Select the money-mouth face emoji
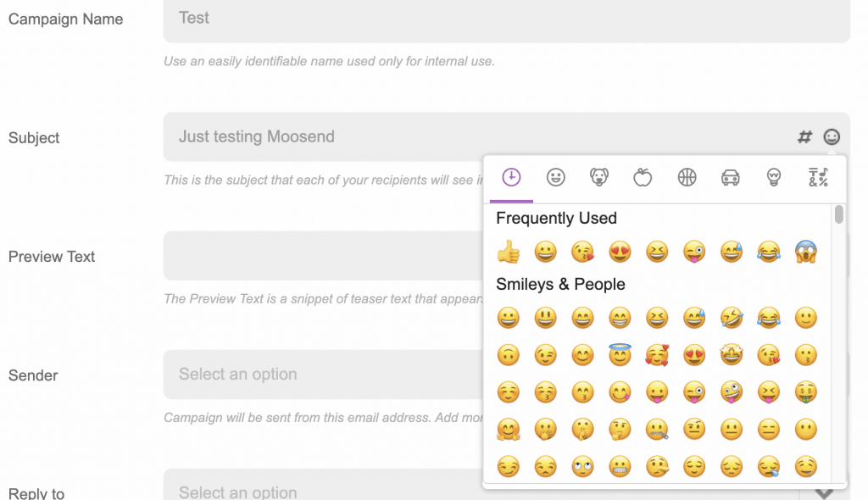 coord(806,392)
